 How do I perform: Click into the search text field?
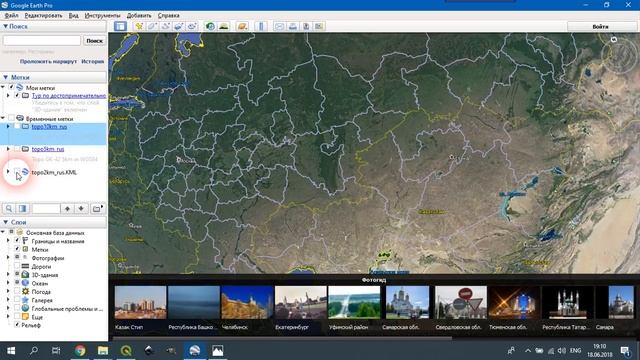[x=42, y=40]
